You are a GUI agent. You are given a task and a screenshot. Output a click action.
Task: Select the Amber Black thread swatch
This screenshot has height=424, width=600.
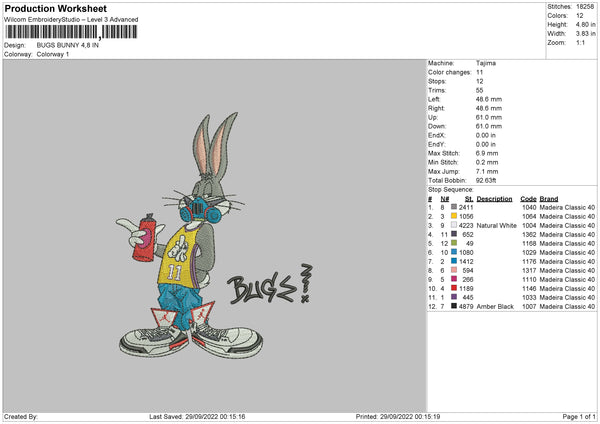pyautogui.click(x=454, y=306)
